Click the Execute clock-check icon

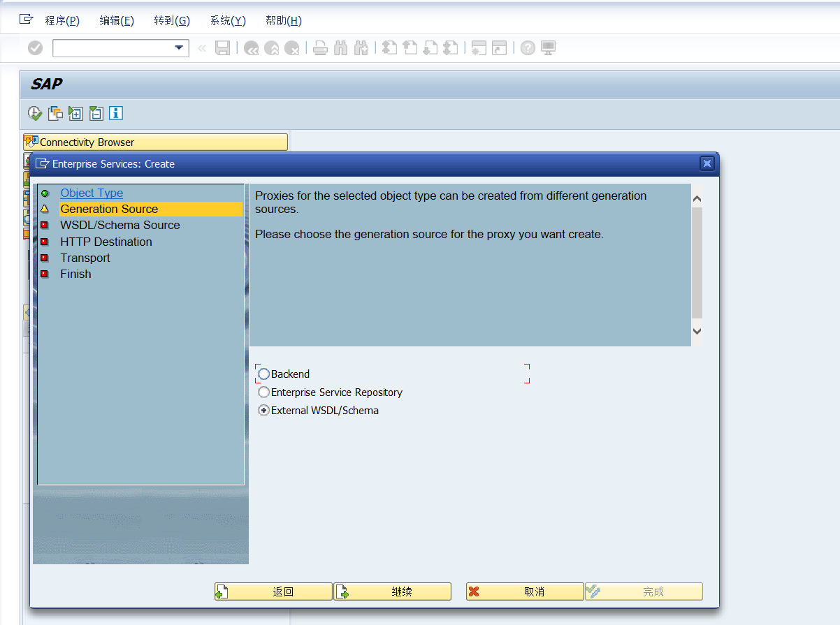pos(35,113)
